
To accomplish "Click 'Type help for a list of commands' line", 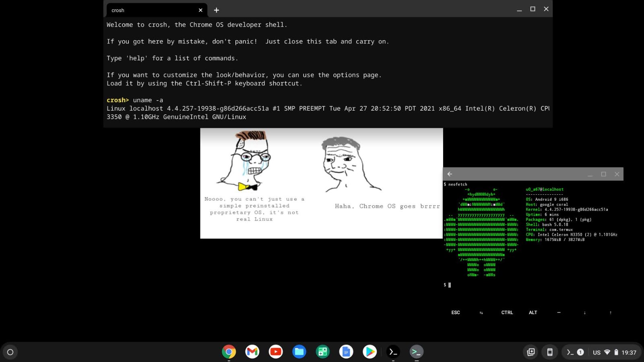I will coord(172,58).
